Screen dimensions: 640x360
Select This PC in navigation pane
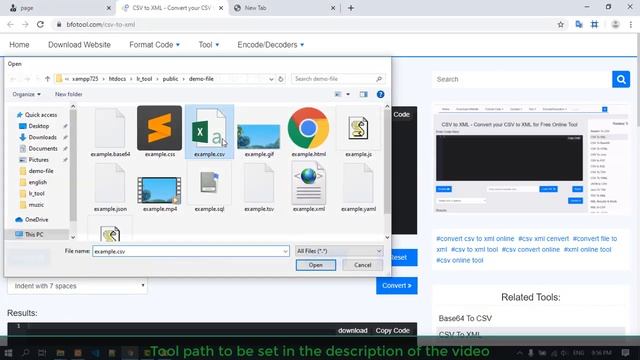coord(34,235)
